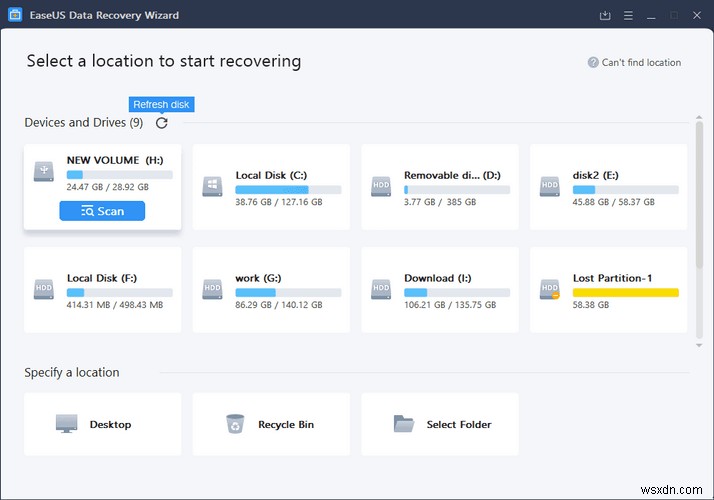This screenshot has height=500, width=714.
Task: Choose the Removable disk (D:) drive icon
Action: point(381,186)
